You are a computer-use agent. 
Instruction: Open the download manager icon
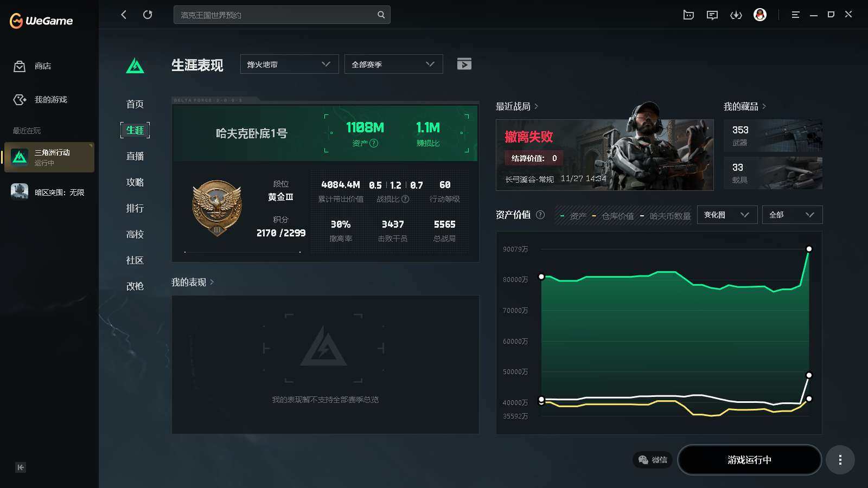(736, 15)
